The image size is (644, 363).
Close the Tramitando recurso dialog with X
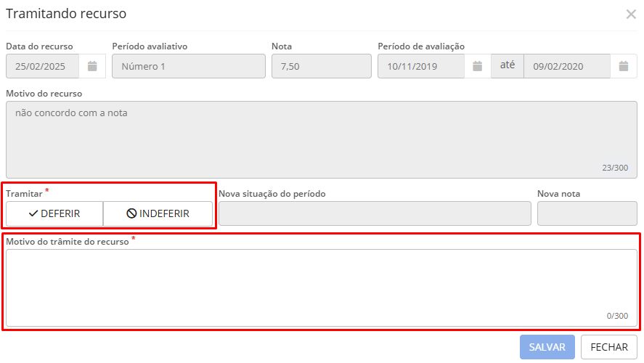[630, 15]
